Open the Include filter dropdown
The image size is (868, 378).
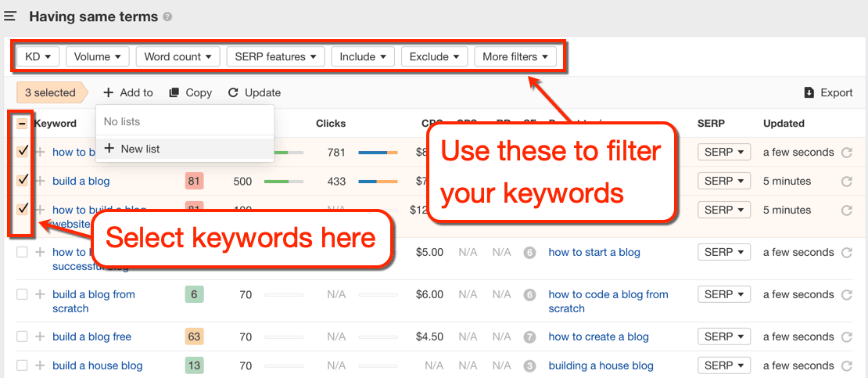[363, 56]
